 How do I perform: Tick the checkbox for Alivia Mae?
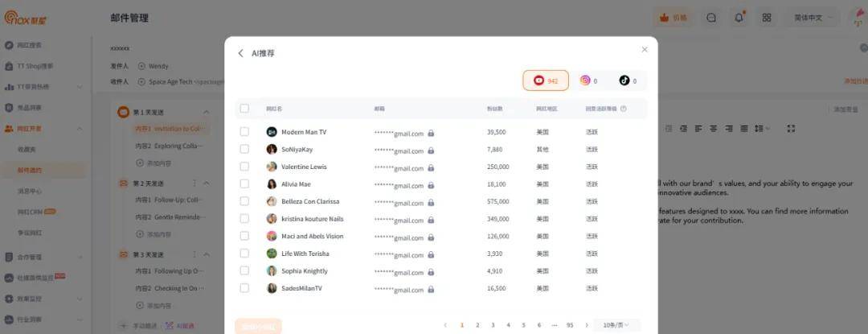click(244, 183)
